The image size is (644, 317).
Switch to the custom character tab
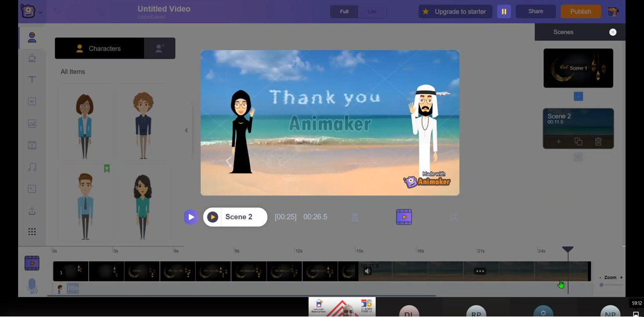pyautogui.click(x=159, y=48)
